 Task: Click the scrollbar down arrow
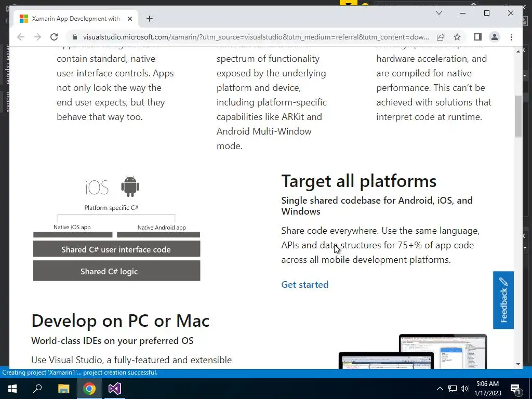[x=518, y=364]
